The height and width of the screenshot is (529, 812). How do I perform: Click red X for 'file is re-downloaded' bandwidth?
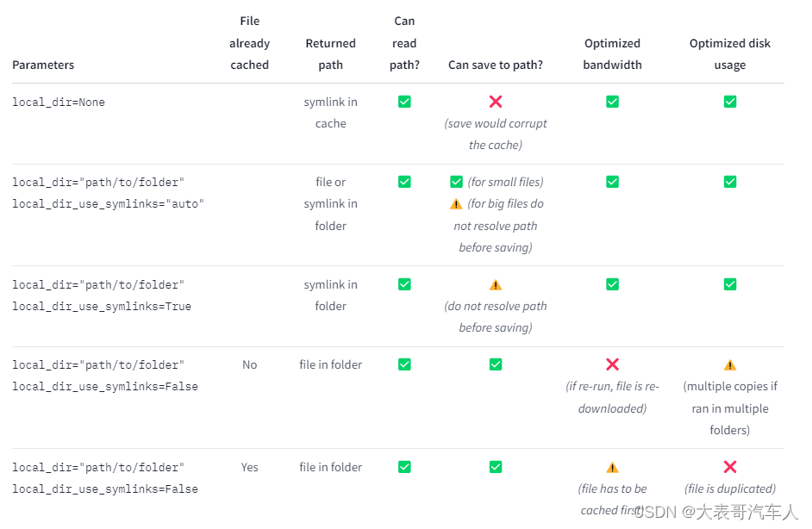(612, 364)
